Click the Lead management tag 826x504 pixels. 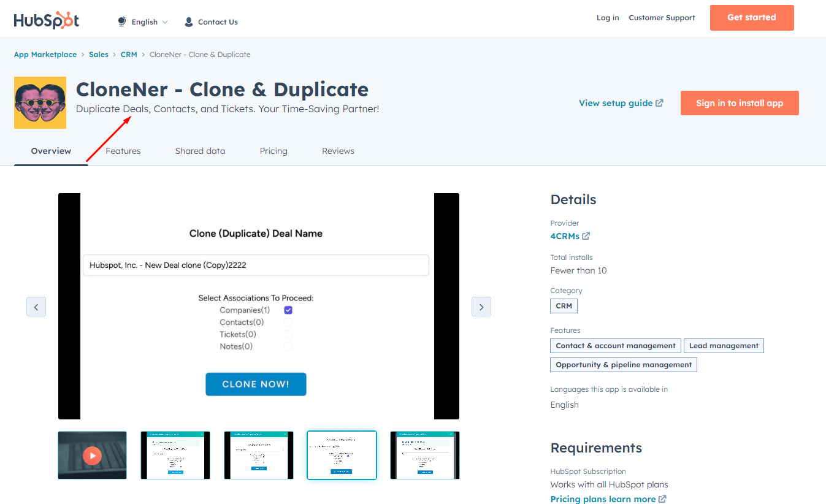[724, 346]
